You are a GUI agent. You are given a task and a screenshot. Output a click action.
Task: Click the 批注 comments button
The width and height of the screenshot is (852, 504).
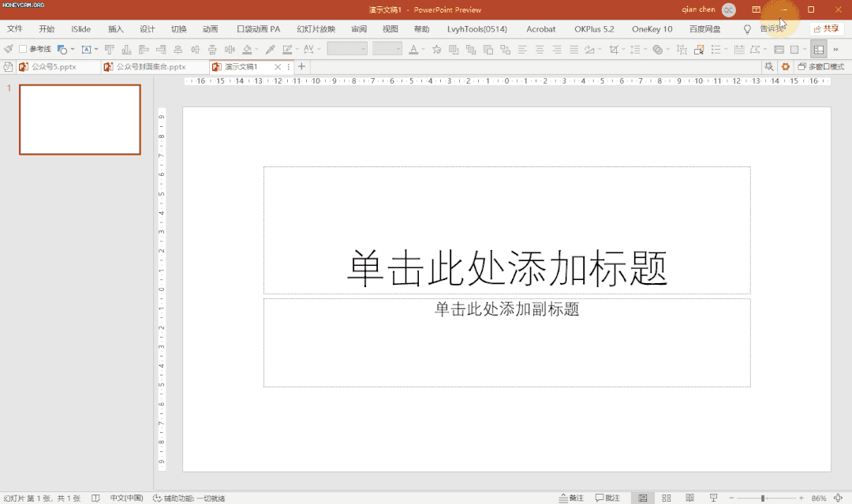click(x=607, y=498)
